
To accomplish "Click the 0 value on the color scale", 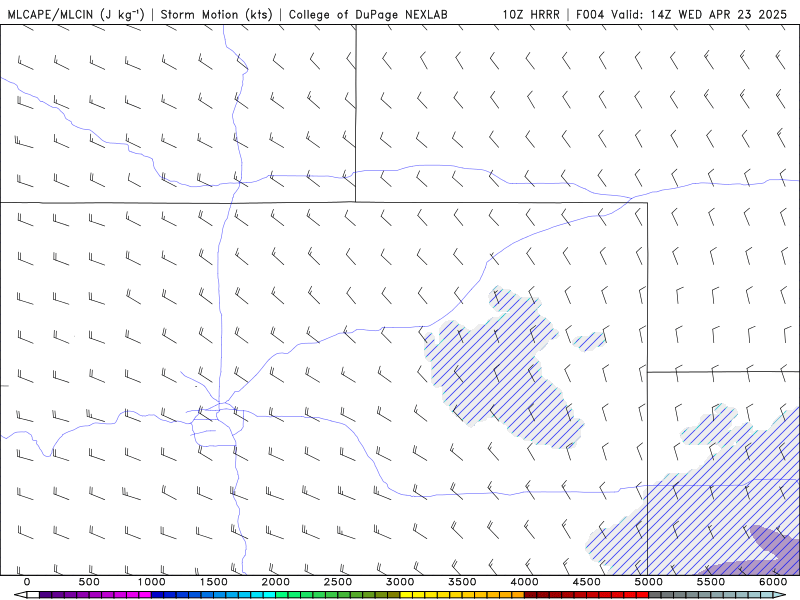I will coord(27,582).
